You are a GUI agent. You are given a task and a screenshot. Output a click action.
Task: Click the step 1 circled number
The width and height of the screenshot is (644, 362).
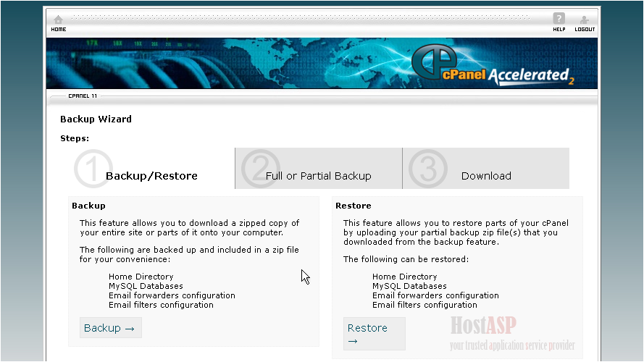coord(89,169)
